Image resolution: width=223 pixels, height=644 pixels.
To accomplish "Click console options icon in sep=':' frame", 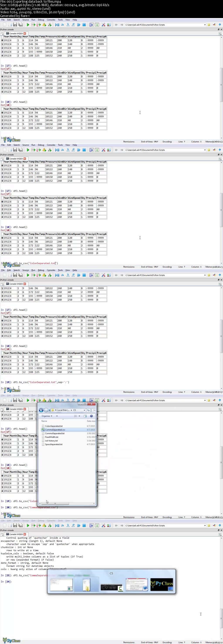I will point(220,284).
